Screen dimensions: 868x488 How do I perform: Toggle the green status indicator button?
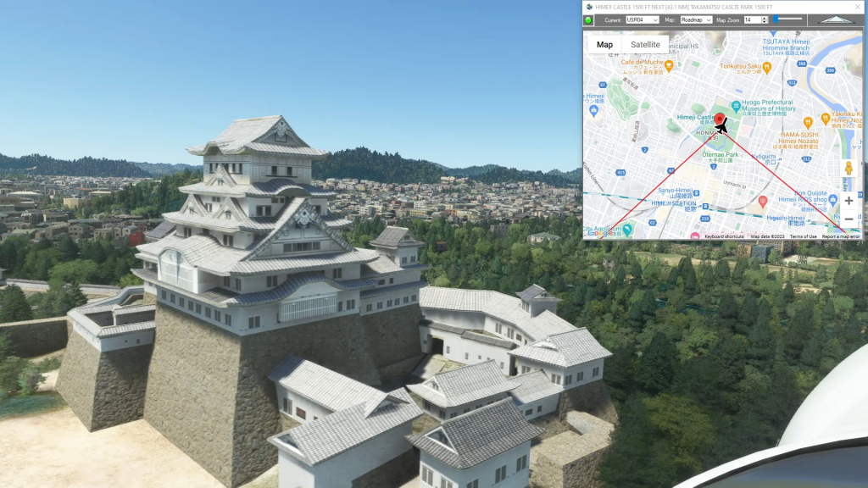pyautogui.click(x=589, y=19)
